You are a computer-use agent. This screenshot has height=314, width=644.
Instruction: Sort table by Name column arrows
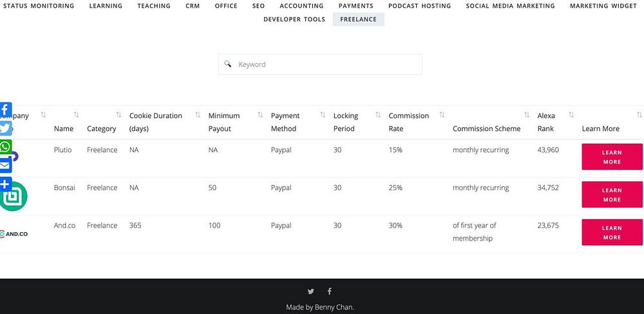tap(76, 115)
